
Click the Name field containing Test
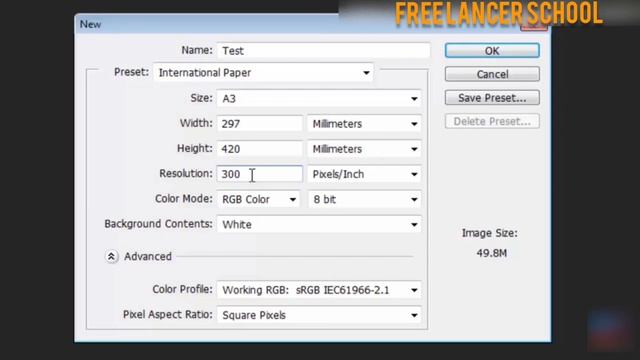(x=323, y=51)
